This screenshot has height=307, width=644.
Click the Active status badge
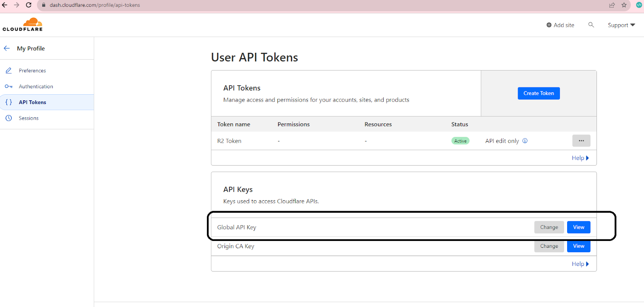point(460,141)
